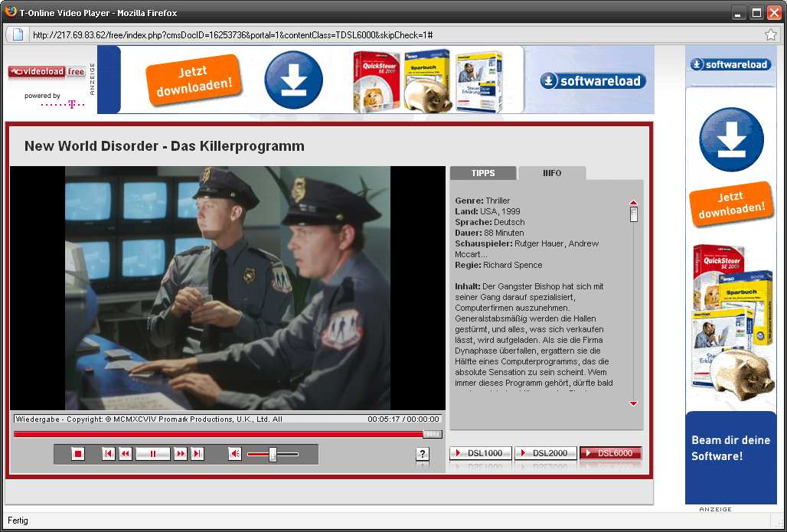Switch to the TIPPS tab
Viewport: 787px width, 532px height.
click(483, 173)
